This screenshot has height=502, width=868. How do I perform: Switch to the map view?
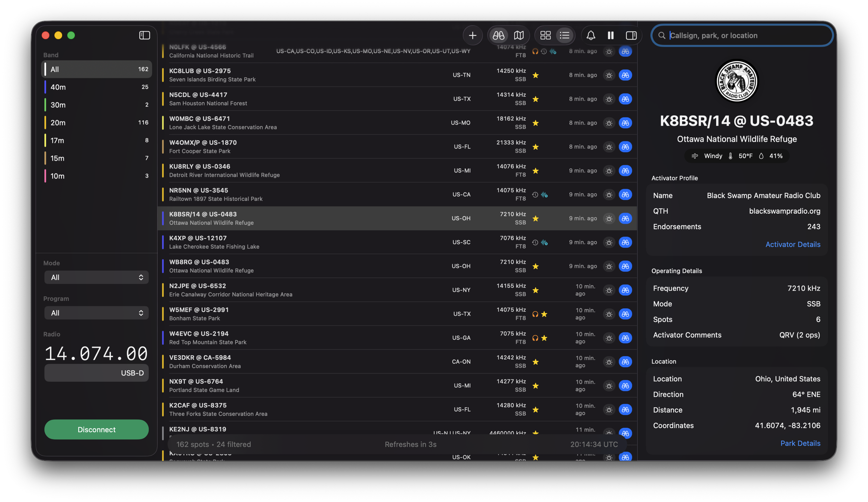click(x=519, y=35)
